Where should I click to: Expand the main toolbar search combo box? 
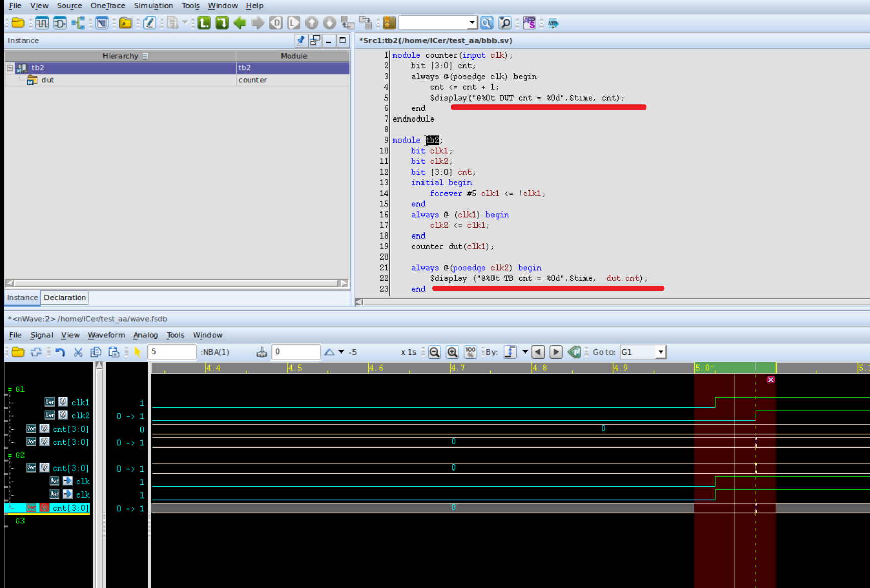(x=472, y=23)
